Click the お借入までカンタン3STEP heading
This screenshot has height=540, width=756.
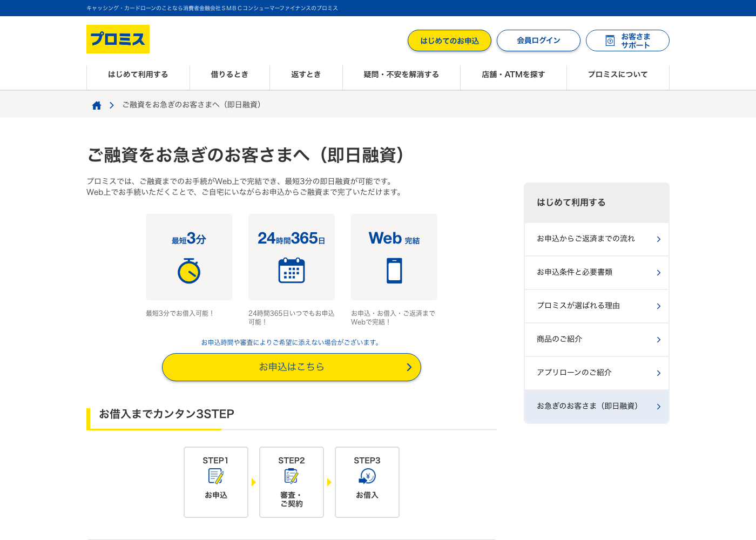[x=166, y=414]
